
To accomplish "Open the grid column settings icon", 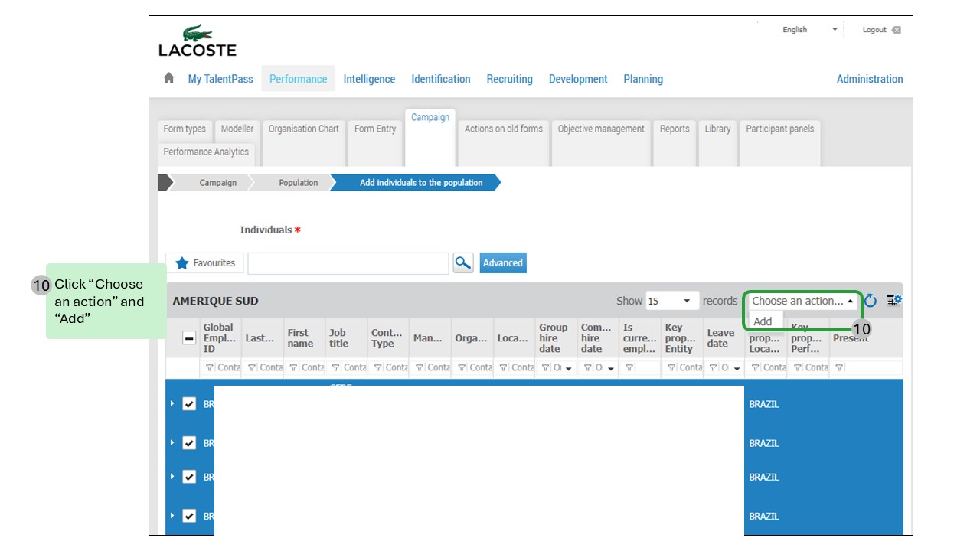I will tap(894, 301).
